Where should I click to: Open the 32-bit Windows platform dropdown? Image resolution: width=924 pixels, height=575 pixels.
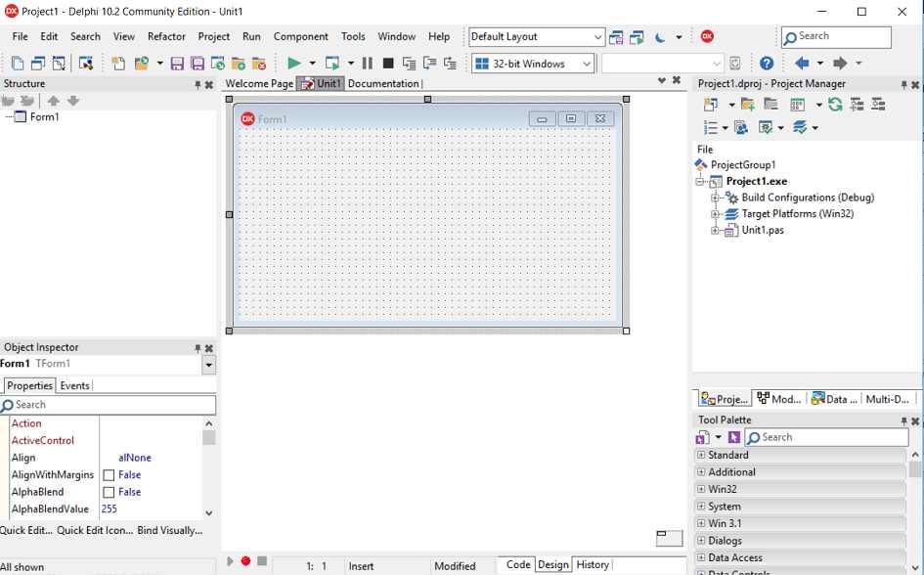[x=587, y=64]
